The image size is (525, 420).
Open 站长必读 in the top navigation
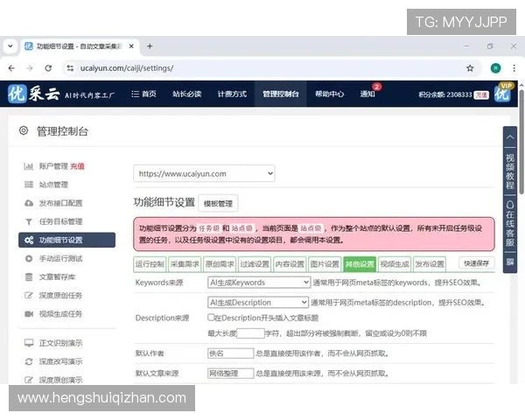[187, 94]
